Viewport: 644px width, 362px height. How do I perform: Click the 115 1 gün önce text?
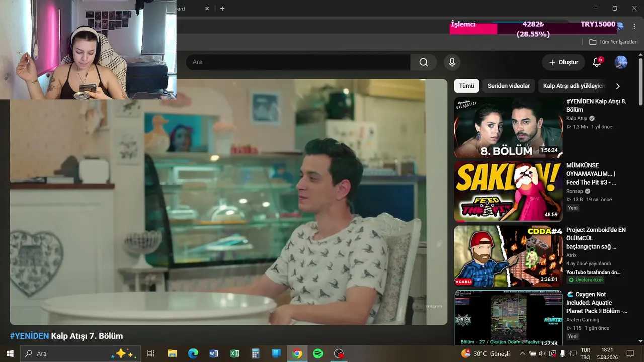click(588, 328)
